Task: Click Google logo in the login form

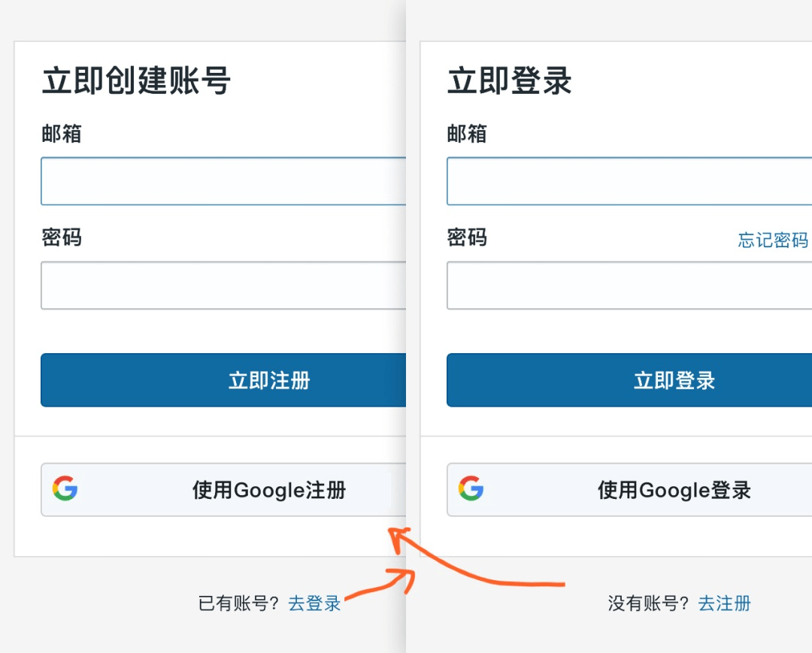Action: coord(471,489)
